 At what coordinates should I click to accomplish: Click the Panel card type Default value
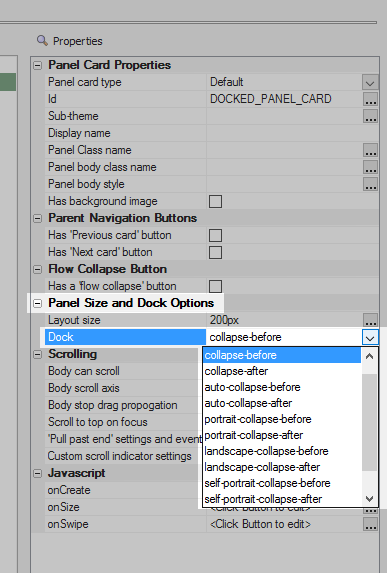pos(227,82)
